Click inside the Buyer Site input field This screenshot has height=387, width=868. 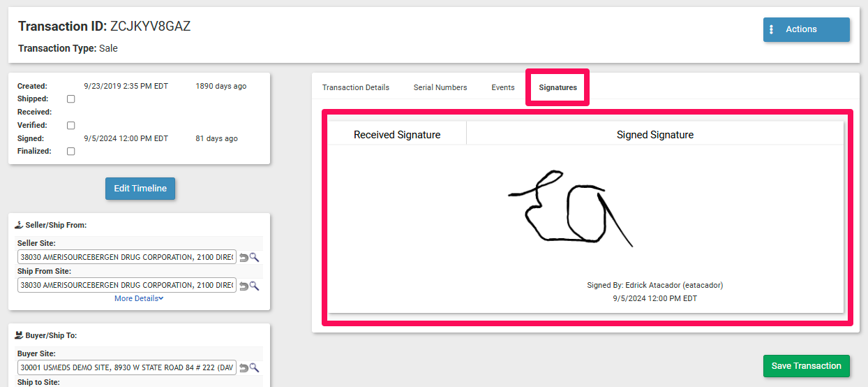pos(127,368)
